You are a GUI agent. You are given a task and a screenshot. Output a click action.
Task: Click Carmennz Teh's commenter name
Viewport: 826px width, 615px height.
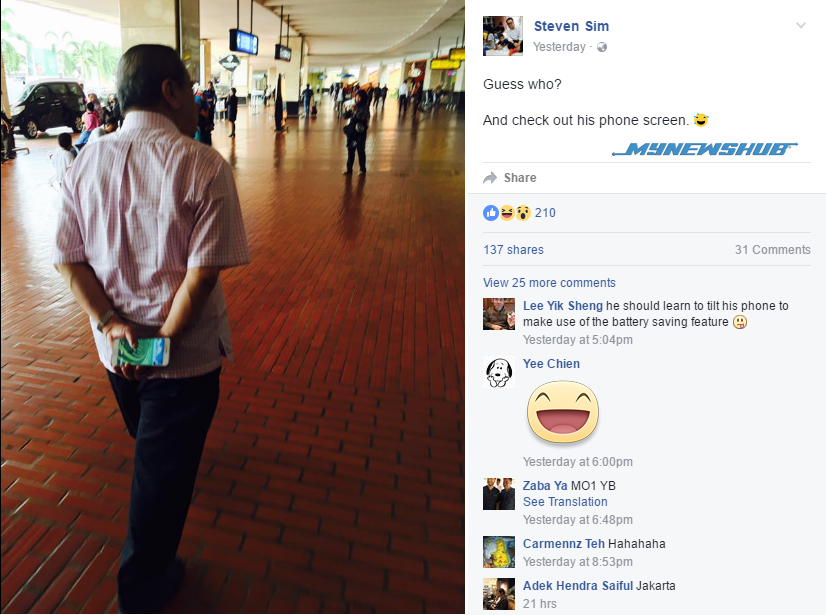pyautogui.click(x=564, y=543)
